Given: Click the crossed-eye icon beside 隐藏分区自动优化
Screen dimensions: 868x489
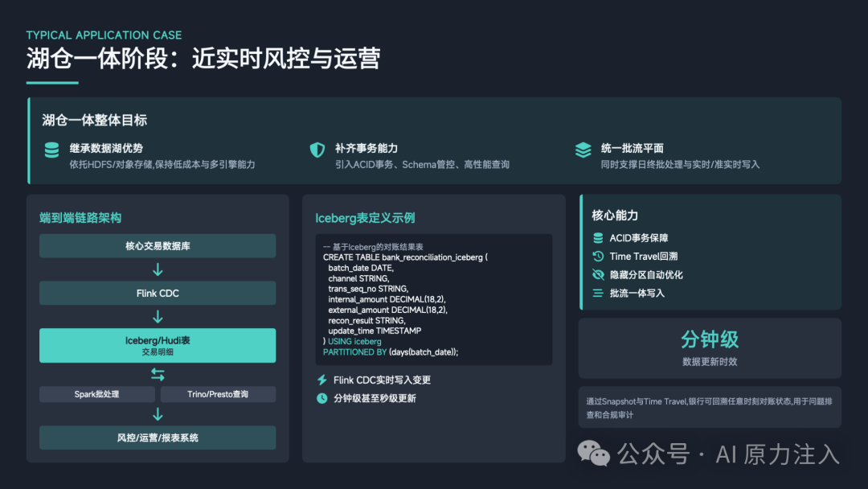Looking at the screenshot, I should pos(598,275).
